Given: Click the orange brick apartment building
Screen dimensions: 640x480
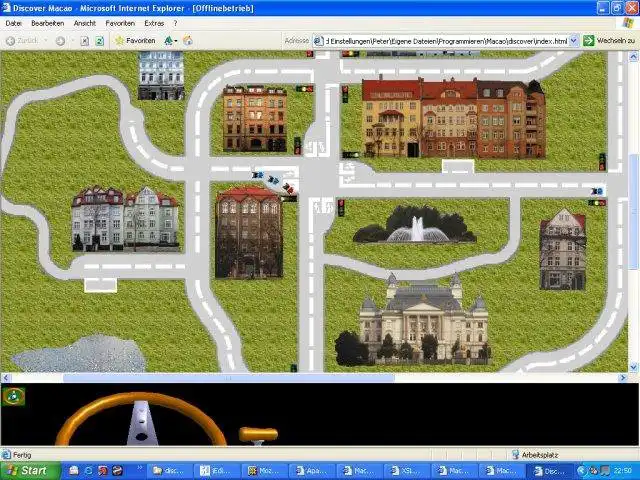Looking at the screenshot, I should [x=255, y=119].
